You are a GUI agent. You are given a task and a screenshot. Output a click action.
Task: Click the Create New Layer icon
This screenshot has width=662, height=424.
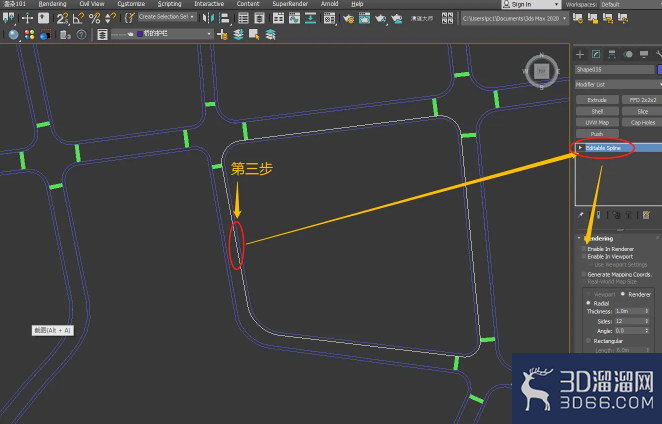pyautogui.click(x=222, y=35)
